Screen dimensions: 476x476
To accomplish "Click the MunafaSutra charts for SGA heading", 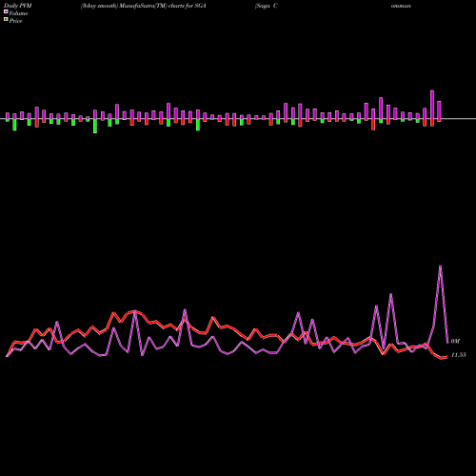I will click(144, 6).
